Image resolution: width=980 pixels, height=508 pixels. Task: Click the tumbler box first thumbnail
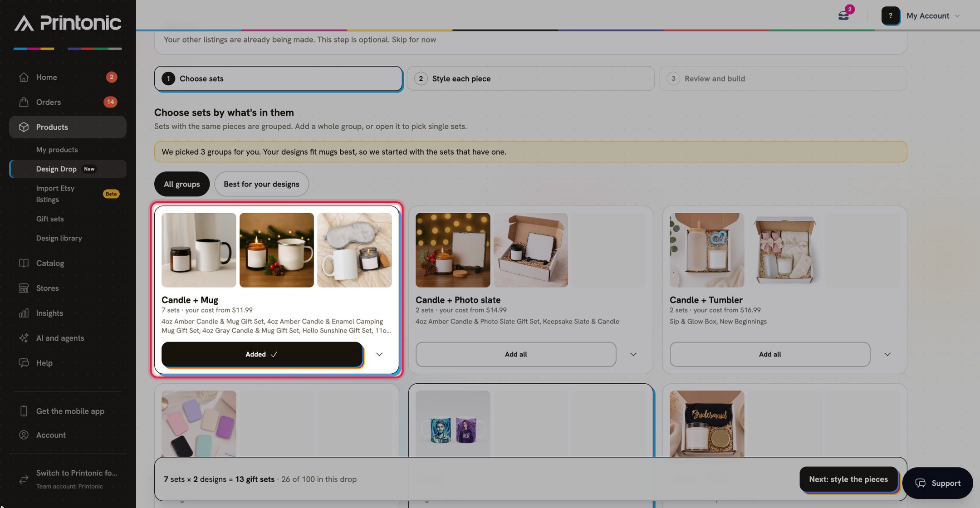pos(707,250)
